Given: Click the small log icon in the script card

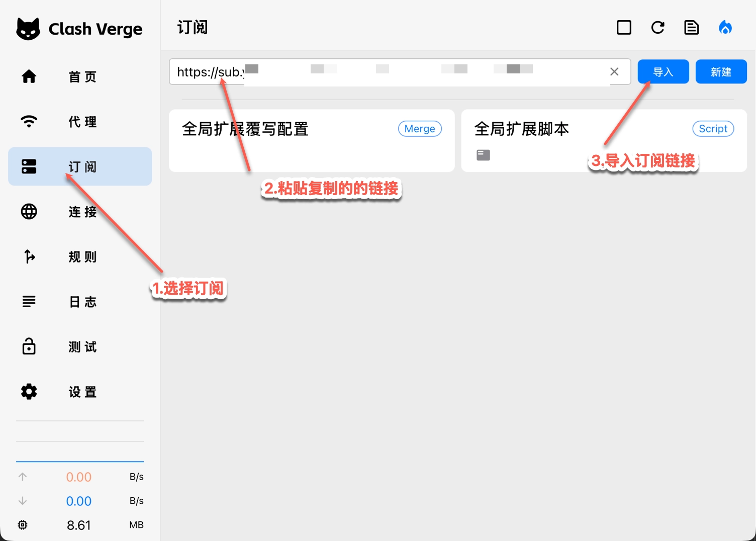Looking at the screenshot, I should 483,155.
